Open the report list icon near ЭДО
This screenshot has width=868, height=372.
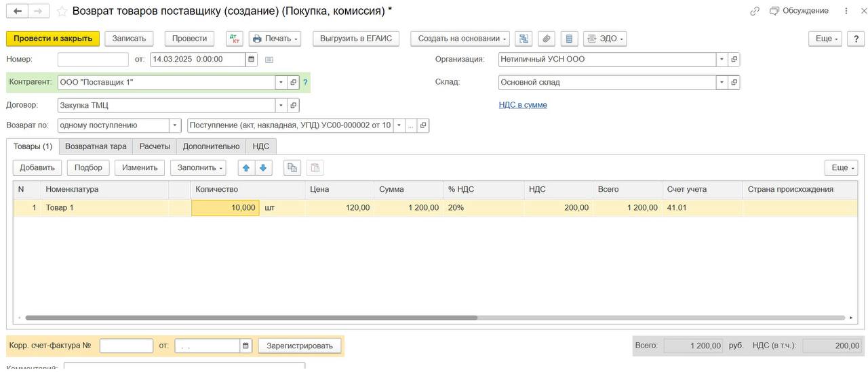[x=569, y=39]
